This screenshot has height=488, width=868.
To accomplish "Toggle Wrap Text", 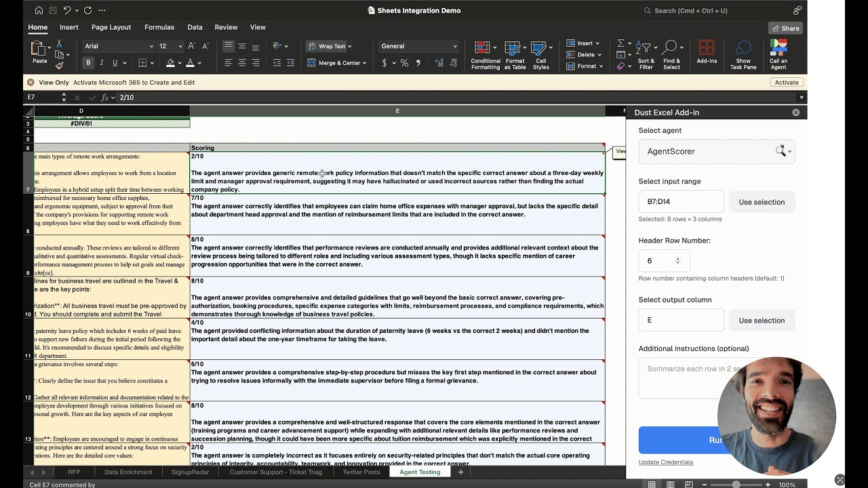I will pyautogui.click(x=328, y=46).
